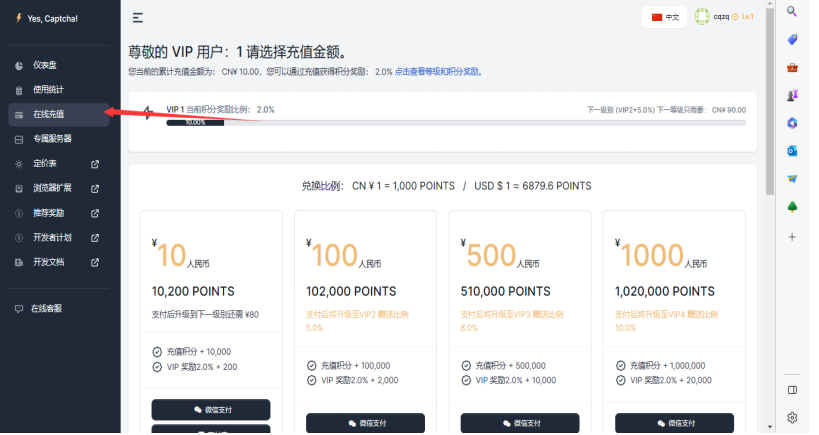The width and height of the screenshot is (819, 435).
Task: Click check icon beside 充值积分 + 100,000
Action: [x=311, y=366]
